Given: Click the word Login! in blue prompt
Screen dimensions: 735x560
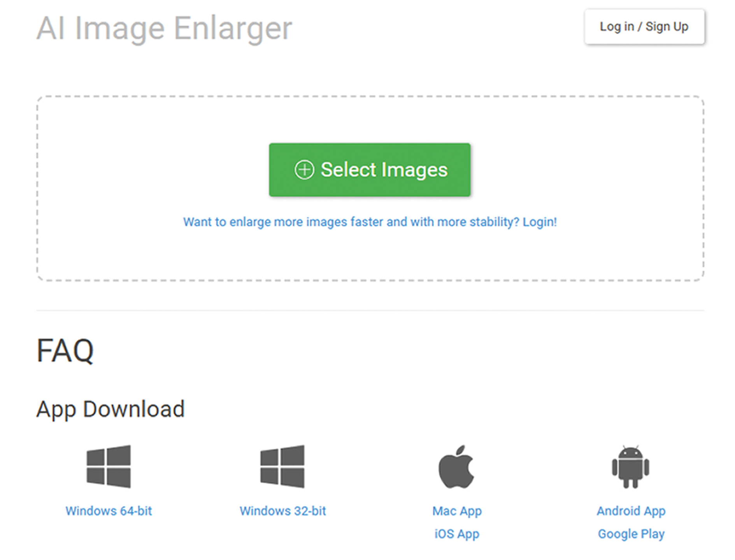Looking at the screenshot, I should click(x=540, y=222).
